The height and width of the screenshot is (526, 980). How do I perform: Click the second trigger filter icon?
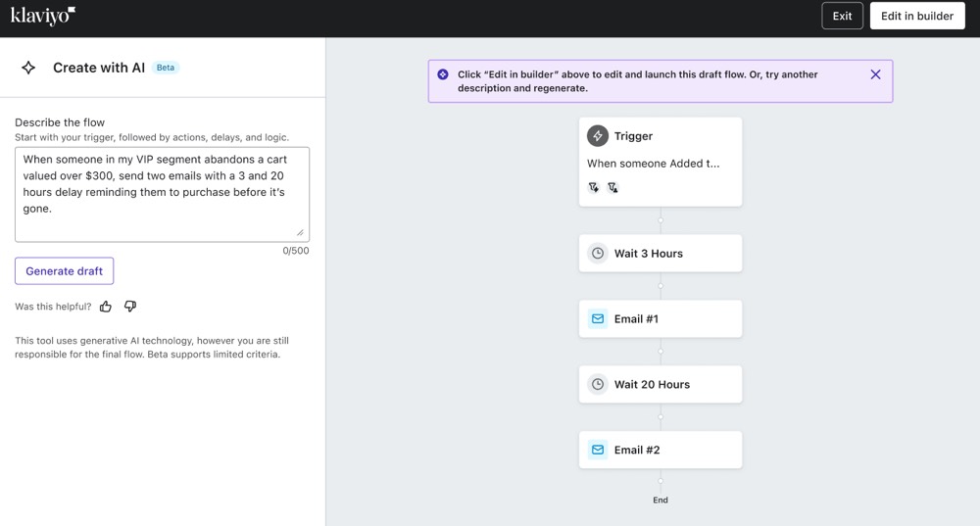612,187
